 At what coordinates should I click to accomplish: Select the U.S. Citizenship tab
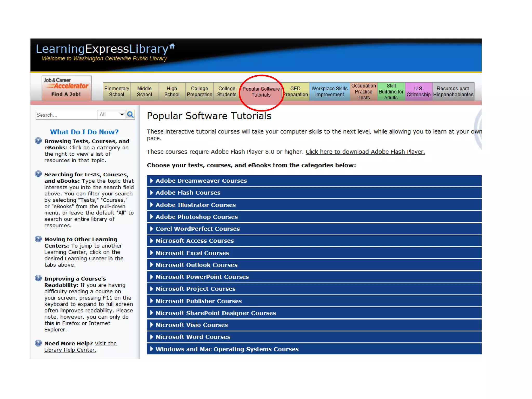418,91
